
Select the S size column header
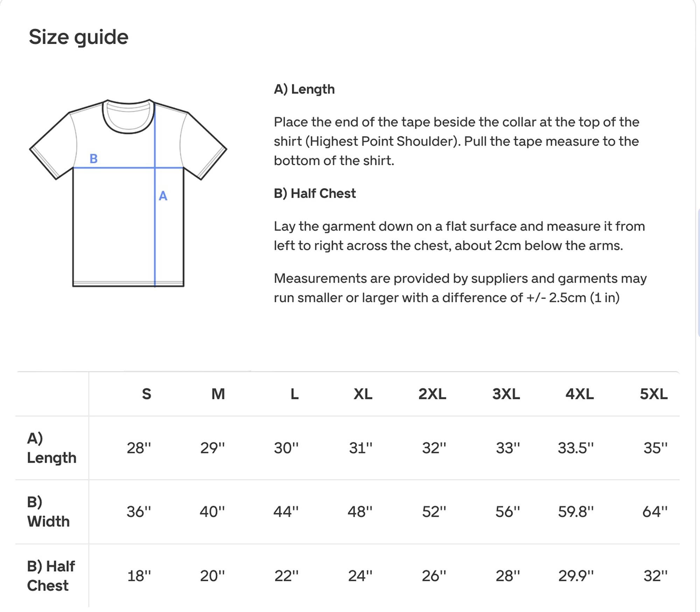(x=147, y=394)
